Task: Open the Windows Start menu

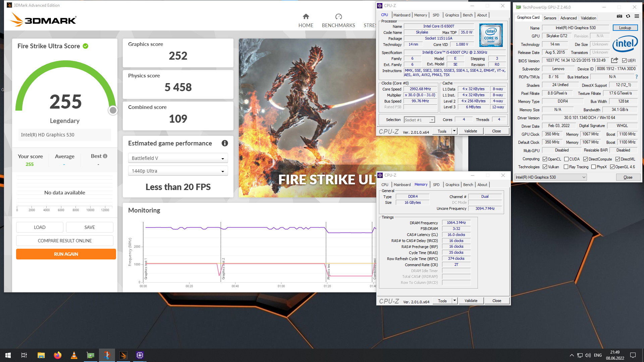Action: (x=8, y=355)
